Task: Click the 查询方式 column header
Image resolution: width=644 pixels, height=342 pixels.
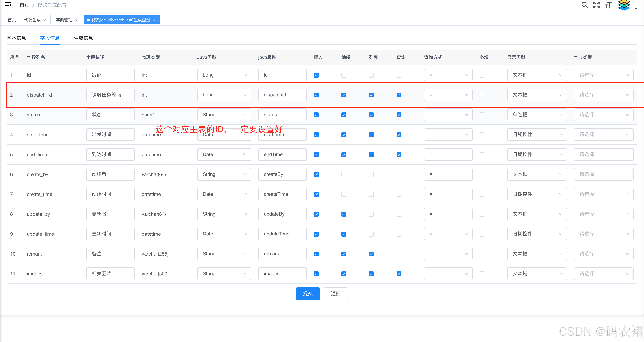Action: pyautogui.click(x=433, y=57)
